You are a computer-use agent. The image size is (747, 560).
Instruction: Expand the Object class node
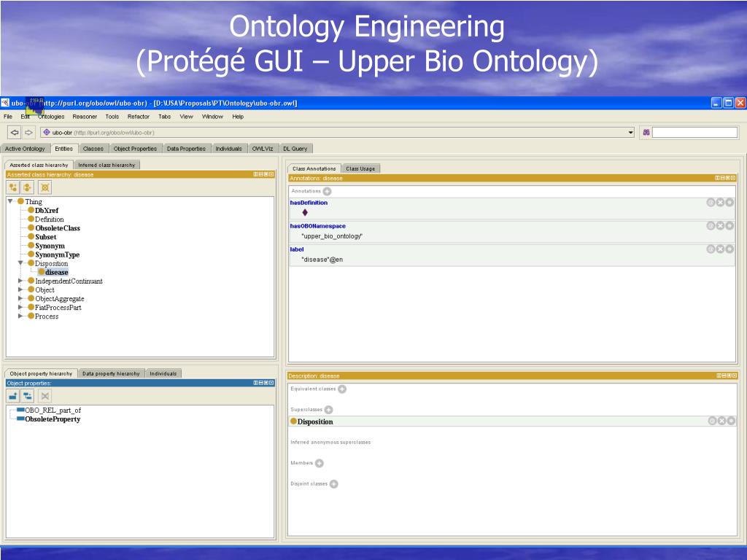pos(20,289)
